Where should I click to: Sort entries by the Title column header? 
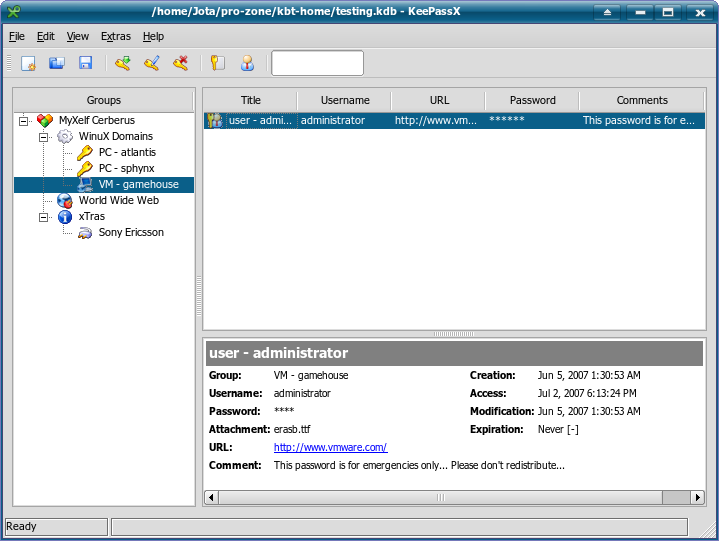click(x=250, y=100)
